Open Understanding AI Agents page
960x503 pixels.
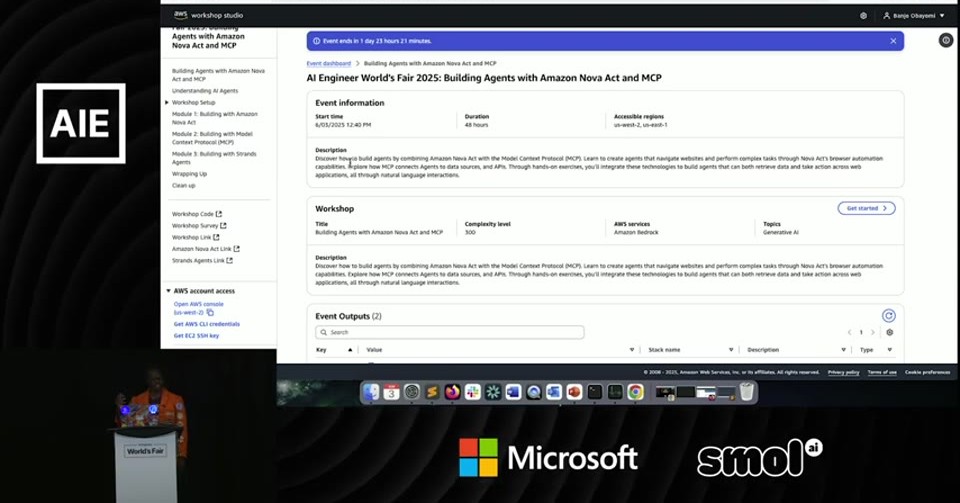pyautogui.click(x=205, y=91)
